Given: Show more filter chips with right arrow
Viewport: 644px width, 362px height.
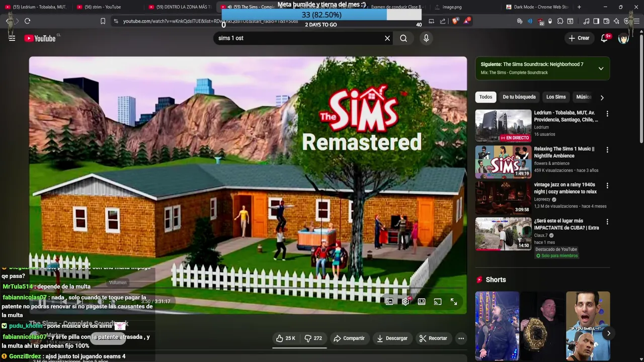Looking at the screenshot, I should (x=602, y=98).
